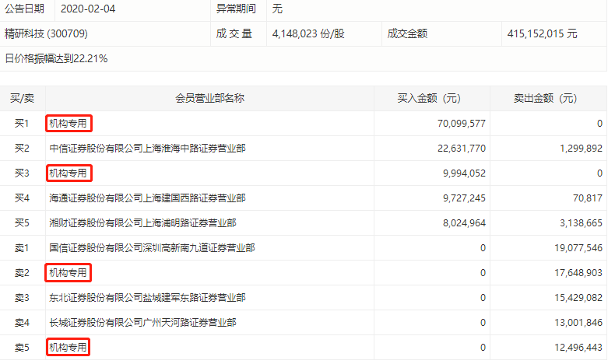Select the stock name 精研科技 (300709)
Viewport: 608px width, 364px height.
[46, 33]
